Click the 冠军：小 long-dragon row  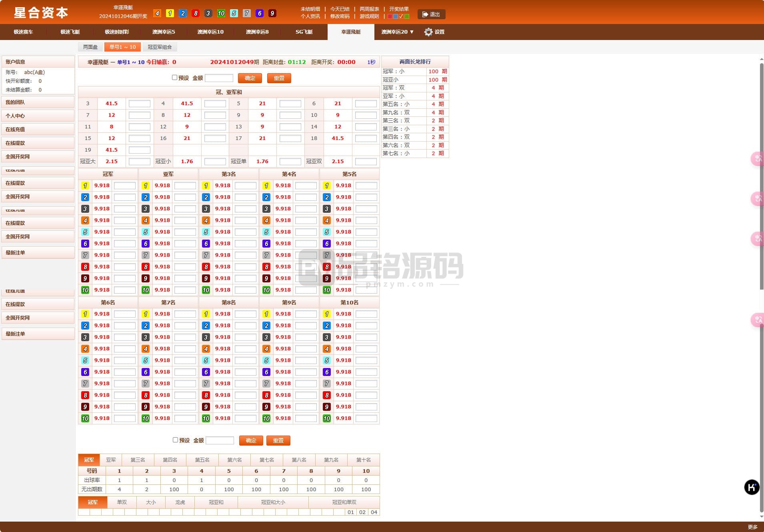pos(415,71)
